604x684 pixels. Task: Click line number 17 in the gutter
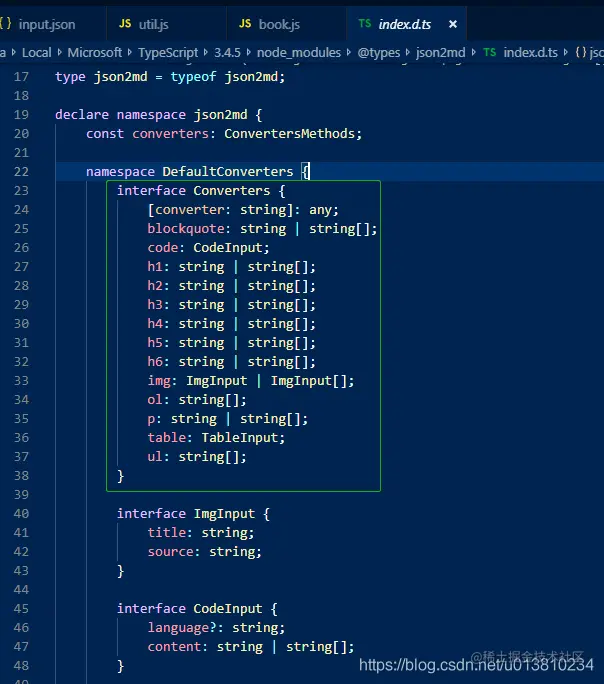[x=21, y=77]
